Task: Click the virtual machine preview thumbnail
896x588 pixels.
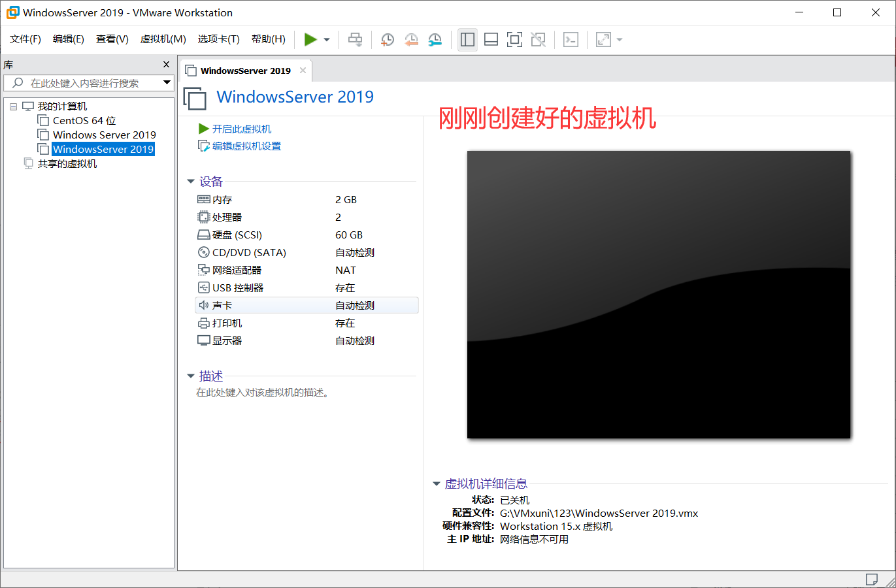Action: tap(659, 295)
